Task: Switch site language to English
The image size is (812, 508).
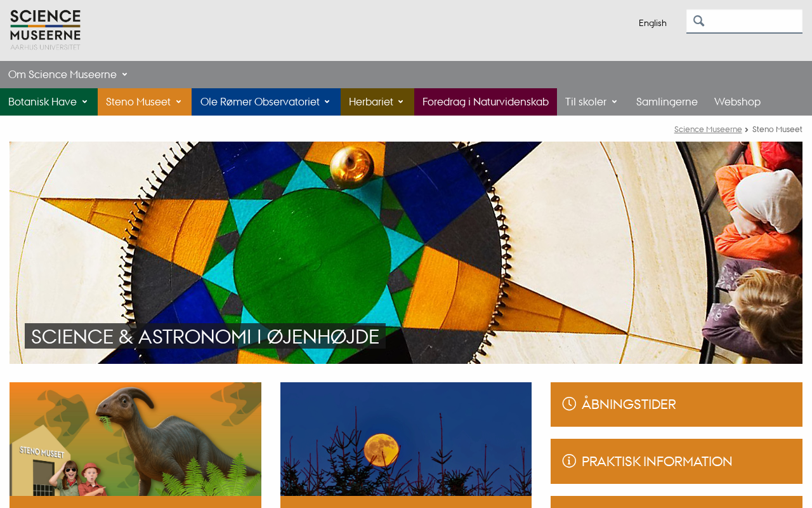Action: tap(653, 23)
